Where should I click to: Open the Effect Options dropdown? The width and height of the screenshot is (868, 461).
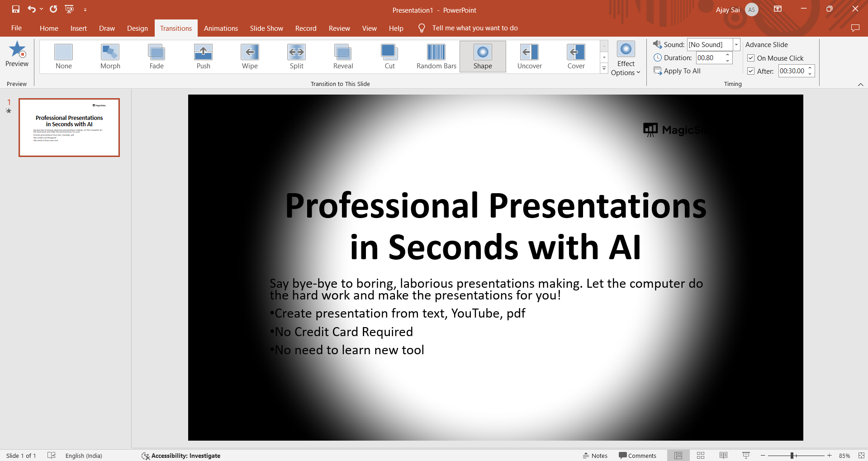coord(626,59)
